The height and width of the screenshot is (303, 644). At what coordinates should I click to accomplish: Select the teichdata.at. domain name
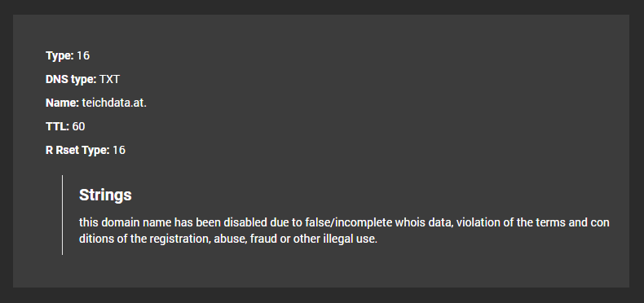tap(114, 103)
